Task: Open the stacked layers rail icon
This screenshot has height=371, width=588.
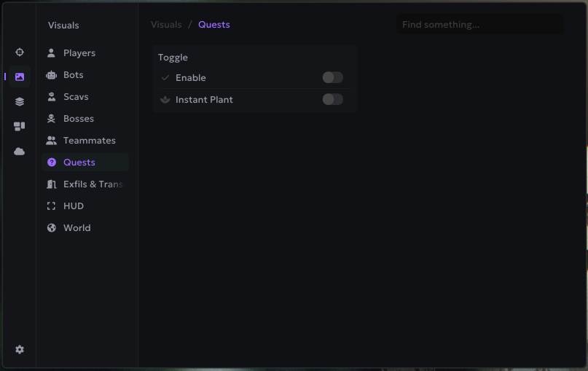Action: (x=20, y=101)
